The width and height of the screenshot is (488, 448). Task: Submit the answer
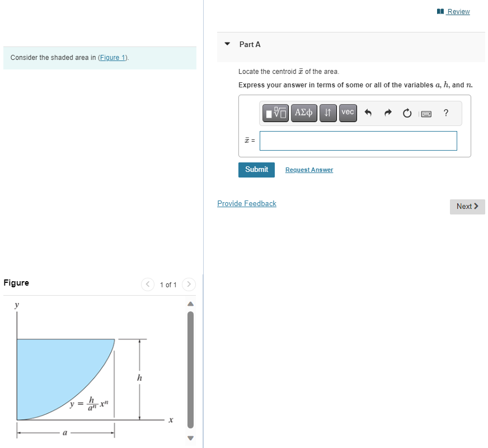(x=256, y=170)
